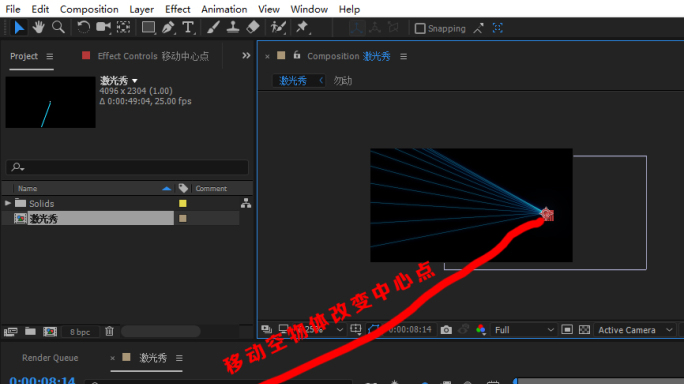Toggle the composition viewer lock
Screen dimensions: 684x384
[297, 55]
